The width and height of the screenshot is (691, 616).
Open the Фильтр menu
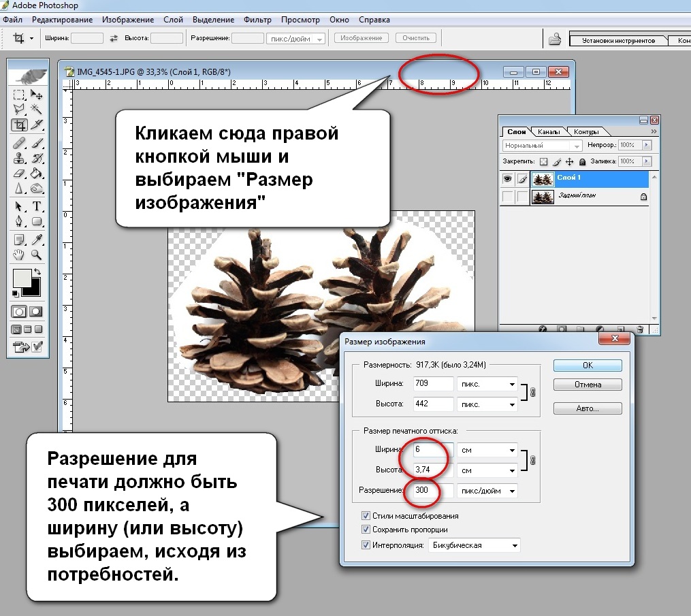(x=257, y=20)
